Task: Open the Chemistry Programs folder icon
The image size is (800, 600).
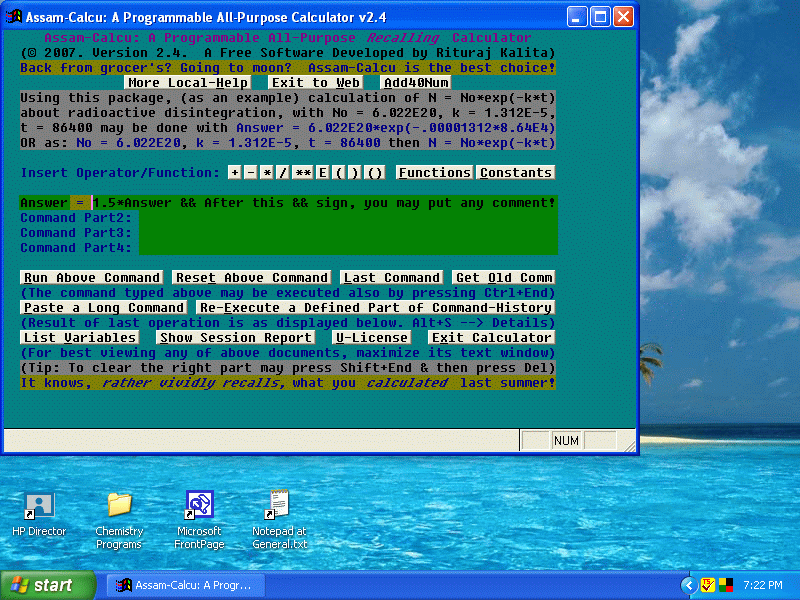Action: pyautogui.click(x=119, y=506)
